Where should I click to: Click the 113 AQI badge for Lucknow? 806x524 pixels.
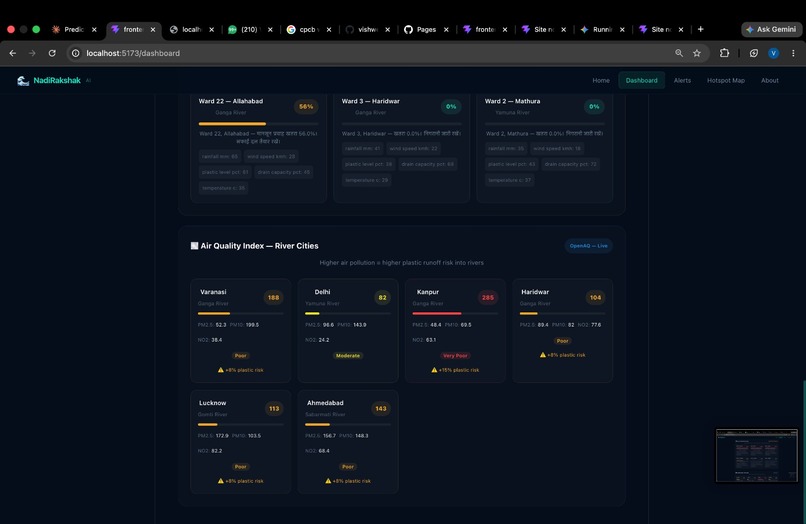(x=274, y=409)
